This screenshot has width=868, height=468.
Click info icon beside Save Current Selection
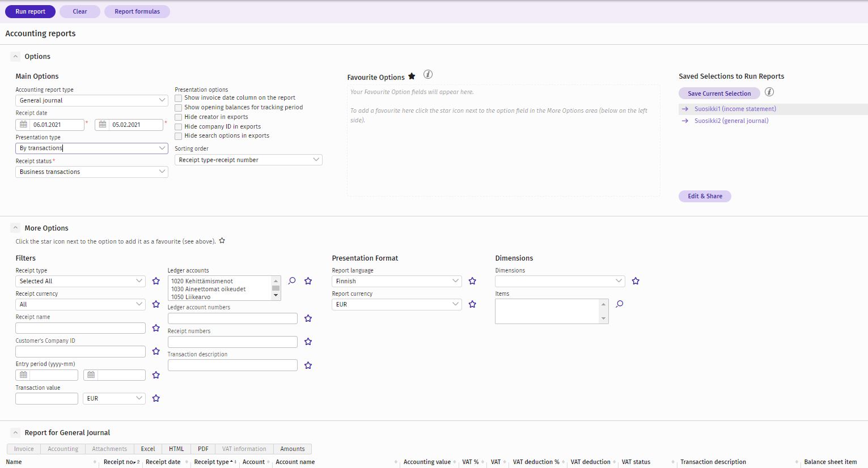[x=769, y=92]
